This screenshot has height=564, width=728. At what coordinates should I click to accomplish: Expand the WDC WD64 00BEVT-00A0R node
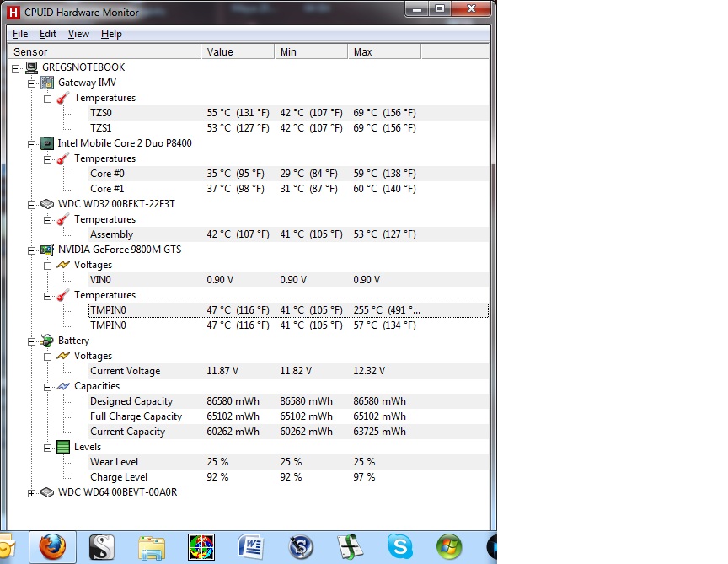pos(31,493)
